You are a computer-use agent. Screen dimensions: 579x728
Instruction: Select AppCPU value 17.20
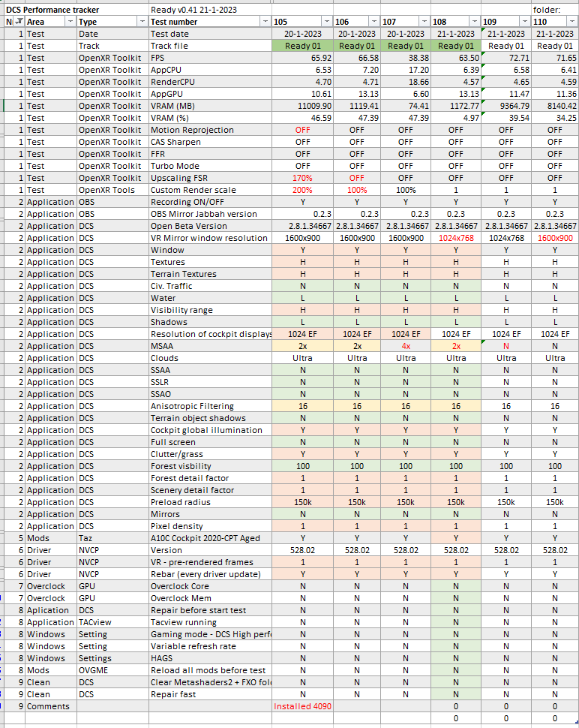406,70
